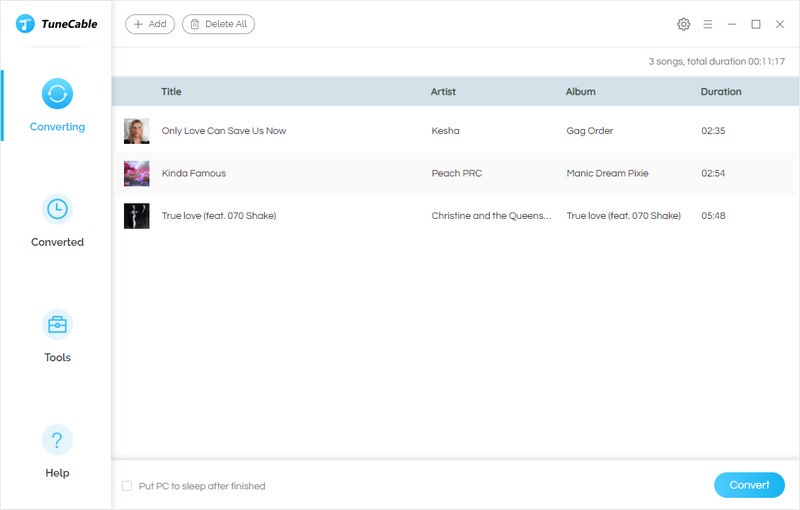The image size is (800, 510).
Task: Click the Add button
Action: [150, 24]
